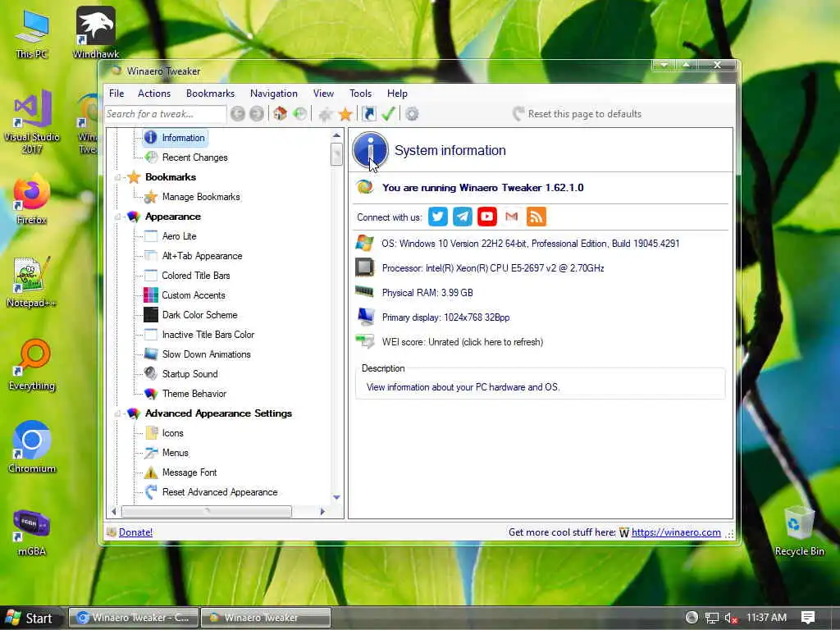Click tree horizontal scrollbar right arrow

tap(322, 512)
